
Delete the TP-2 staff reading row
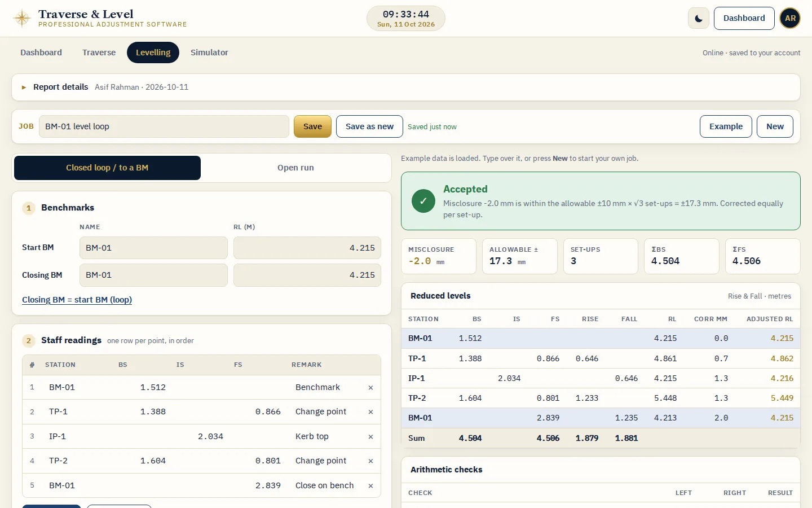[370, 461]
